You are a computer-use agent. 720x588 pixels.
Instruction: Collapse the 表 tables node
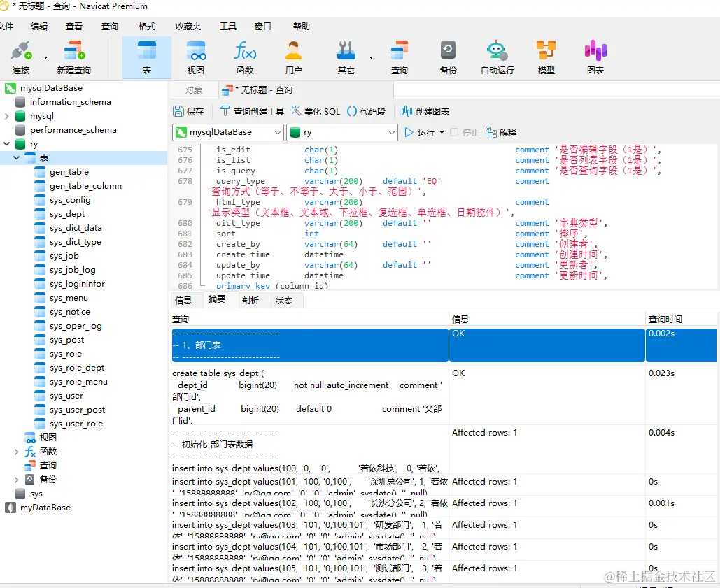(17, 158)
